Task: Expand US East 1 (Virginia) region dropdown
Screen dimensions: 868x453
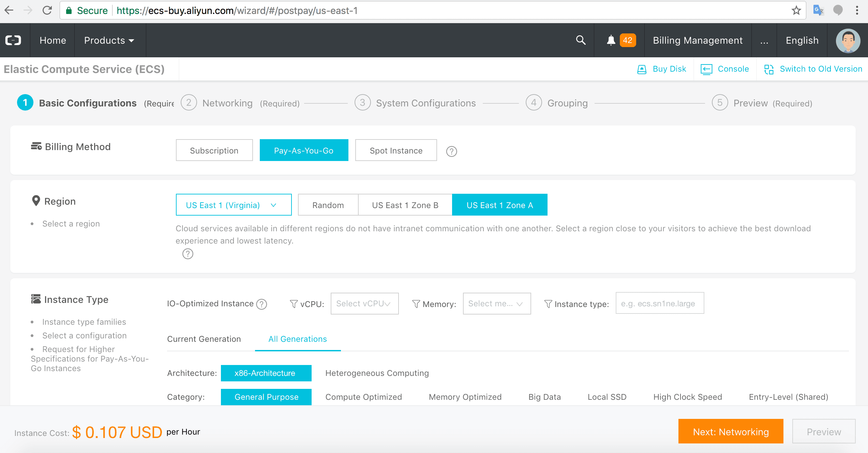Action: [234, 205]
